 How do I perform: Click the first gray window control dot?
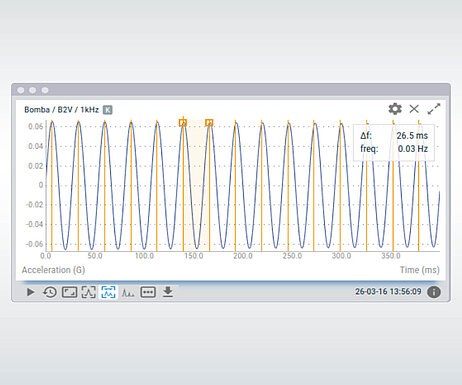click(x=21, y=90)
